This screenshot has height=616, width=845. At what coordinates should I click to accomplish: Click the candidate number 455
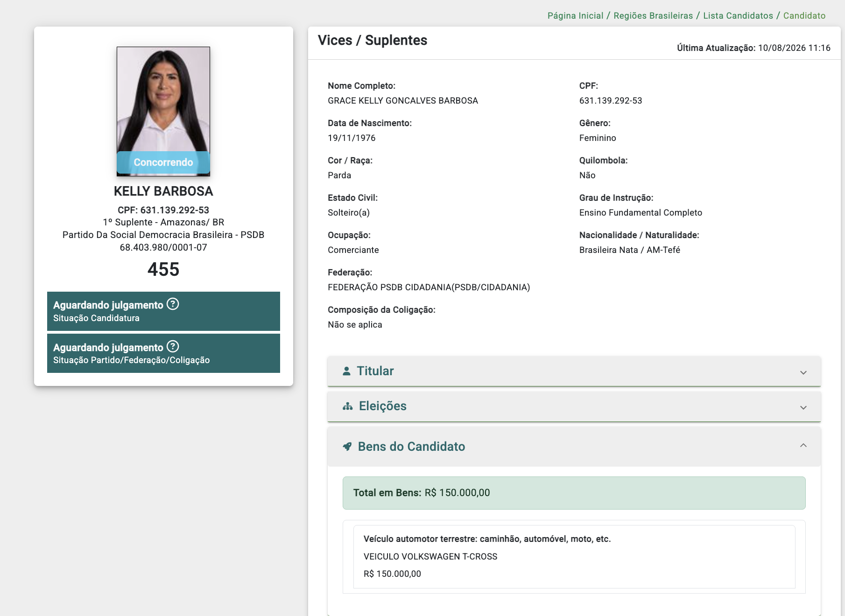pyautogui.click(x=163, y=269)
